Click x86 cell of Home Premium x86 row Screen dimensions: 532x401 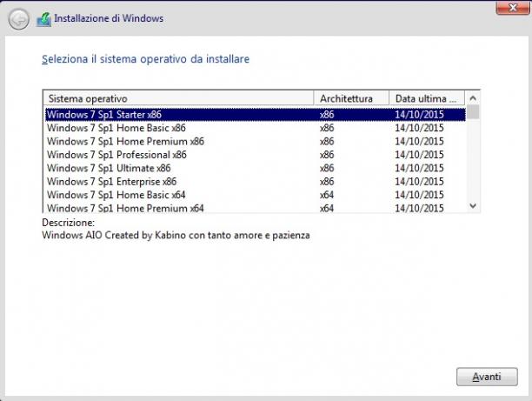click(327, 141)
